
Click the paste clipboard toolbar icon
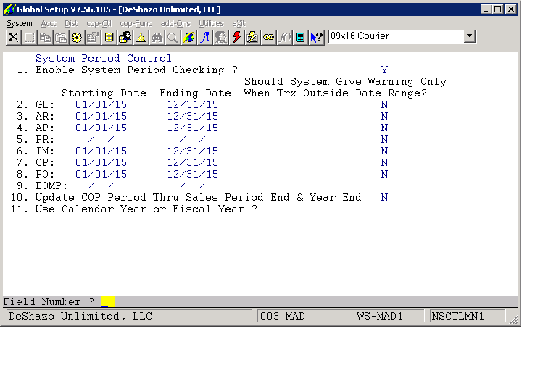61,37
